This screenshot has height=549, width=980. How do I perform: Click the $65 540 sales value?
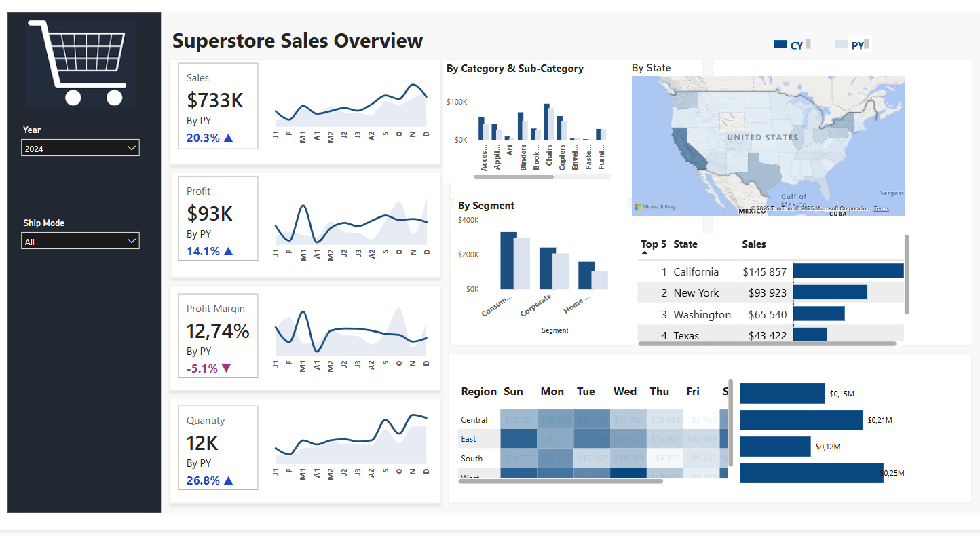point(768,314)
